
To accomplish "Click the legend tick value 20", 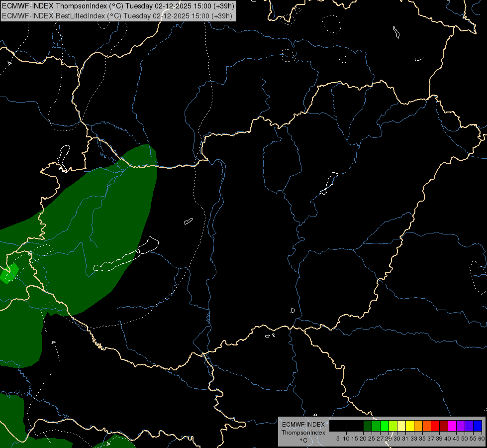I will 363,439.
